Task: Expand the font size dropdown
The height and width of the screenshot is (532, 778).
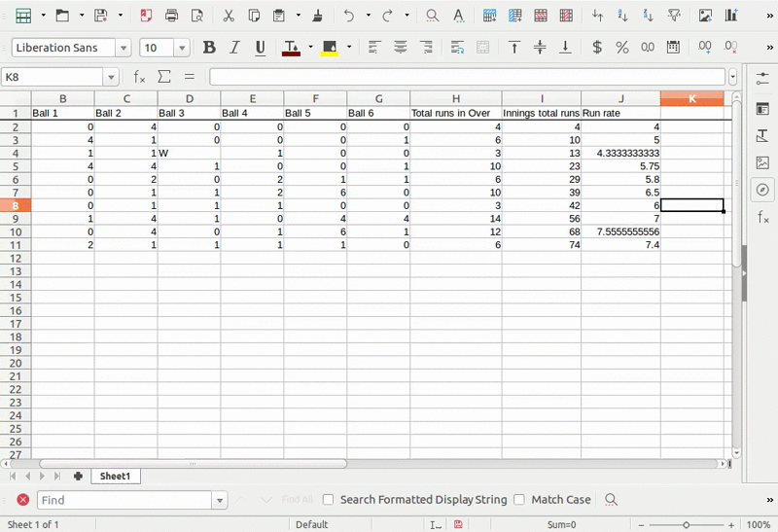Action: 182,49
